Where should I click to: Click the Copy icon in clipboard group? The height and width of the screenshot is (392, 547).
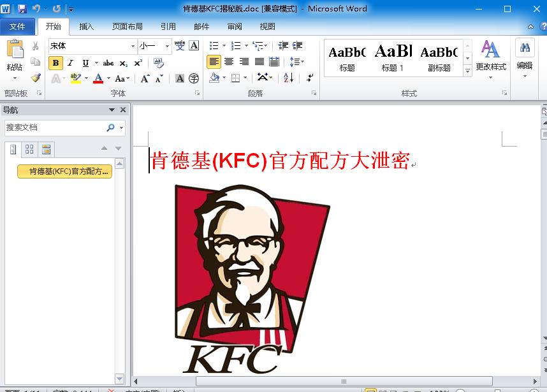click(35, 62)
